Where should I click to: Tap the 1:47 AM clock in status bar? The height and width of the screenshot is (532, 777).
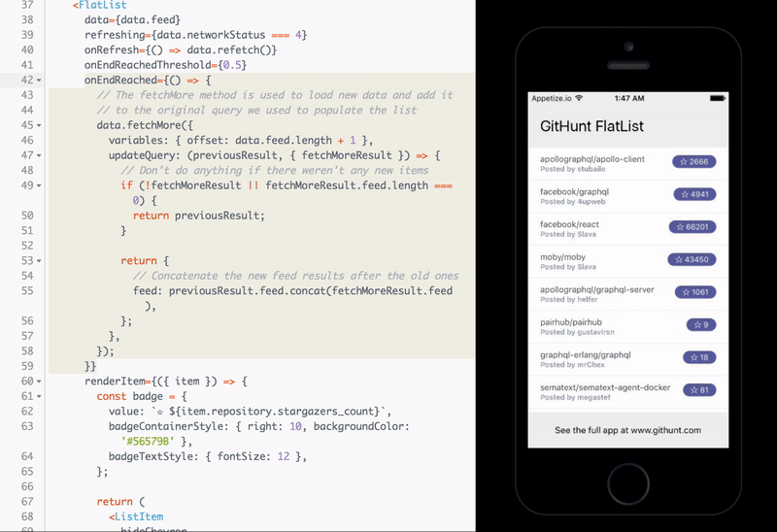pos(629,98)
